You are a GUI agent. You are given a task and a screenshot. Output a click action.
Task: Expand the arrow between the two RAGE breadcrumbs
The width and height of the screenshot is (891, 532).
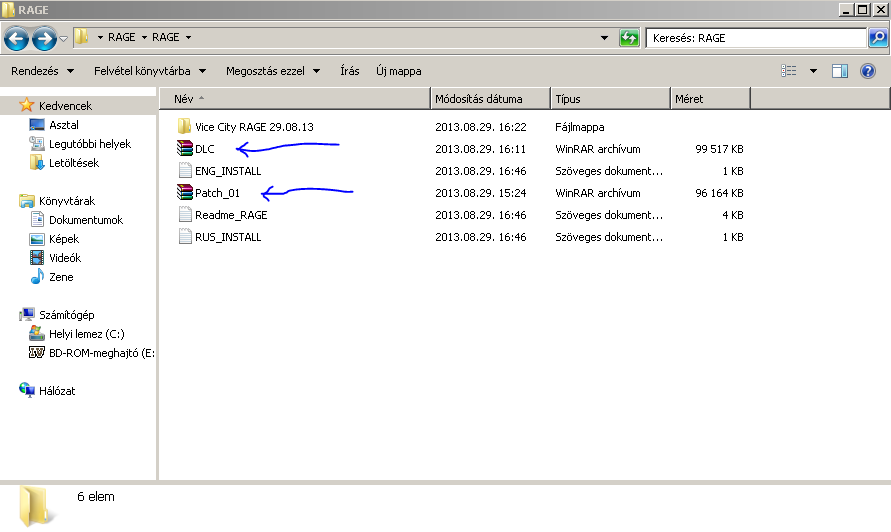tap(144, 38)
